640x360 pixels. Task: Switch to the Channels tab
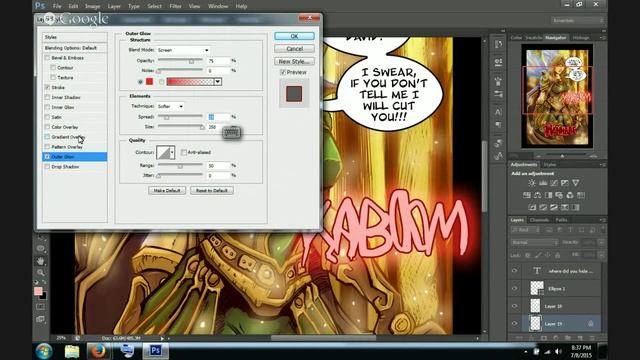pos(539,220)
